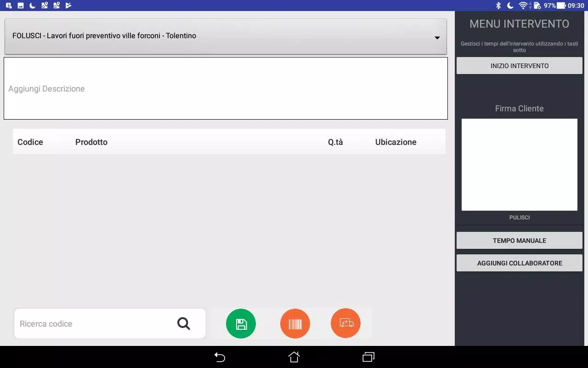Screen dimensions: 588x368
Task: Open the FOLUSCI project dropdown
Action: (226, 36)
